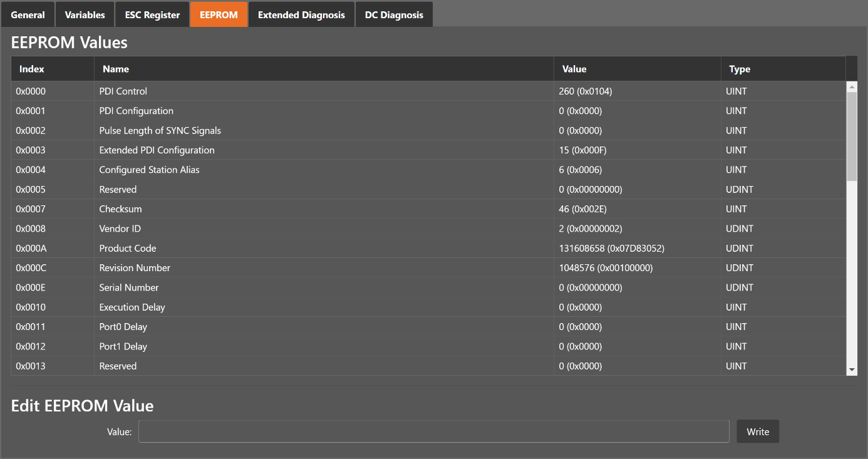
Task: Select the Serial Number row
Action: 129,287
